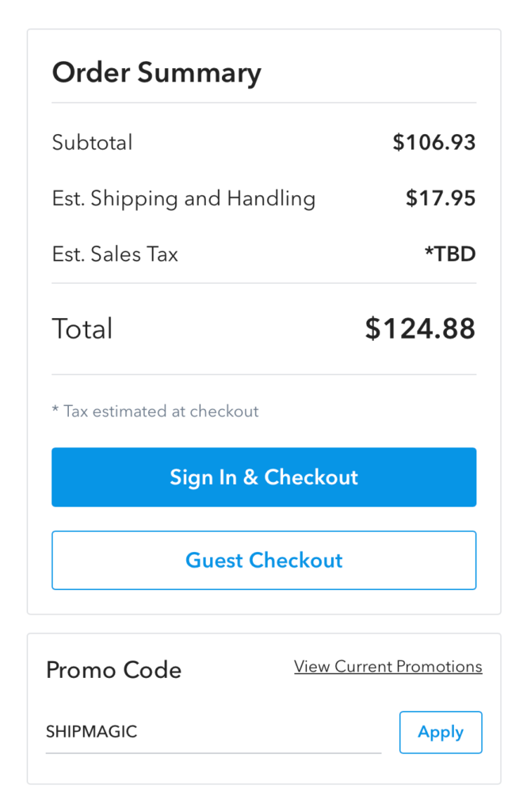This screenshot has height=812, width=527.
Task: Click the Promo Code heading
Action: tap(113, 670)
